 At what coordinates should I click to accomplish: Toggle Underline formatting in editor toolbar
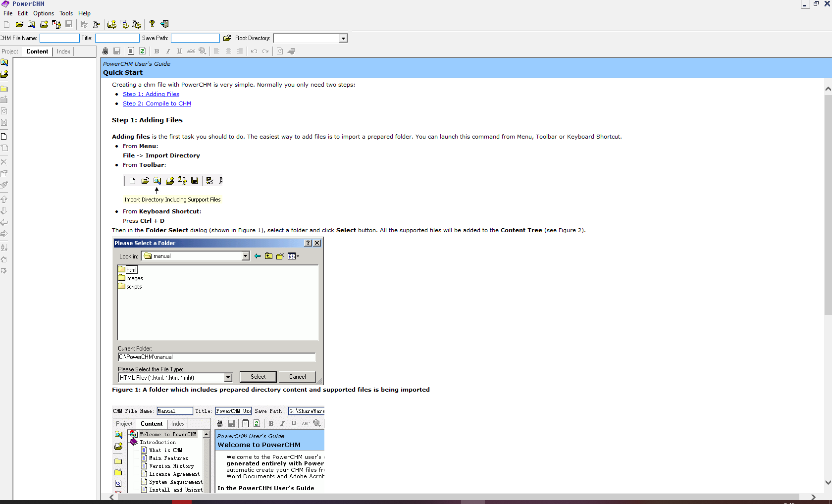point(179,51)
